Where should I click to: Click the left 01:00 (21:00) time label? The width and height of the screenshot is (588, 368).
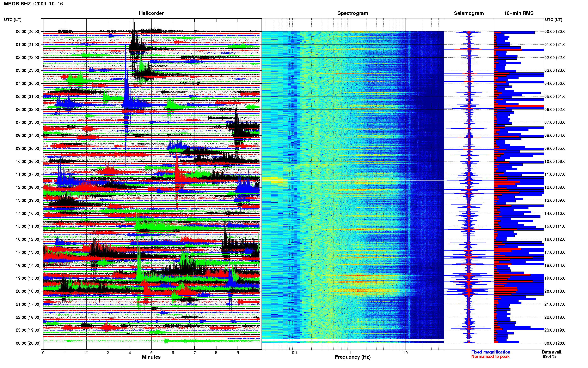[28, 44]
